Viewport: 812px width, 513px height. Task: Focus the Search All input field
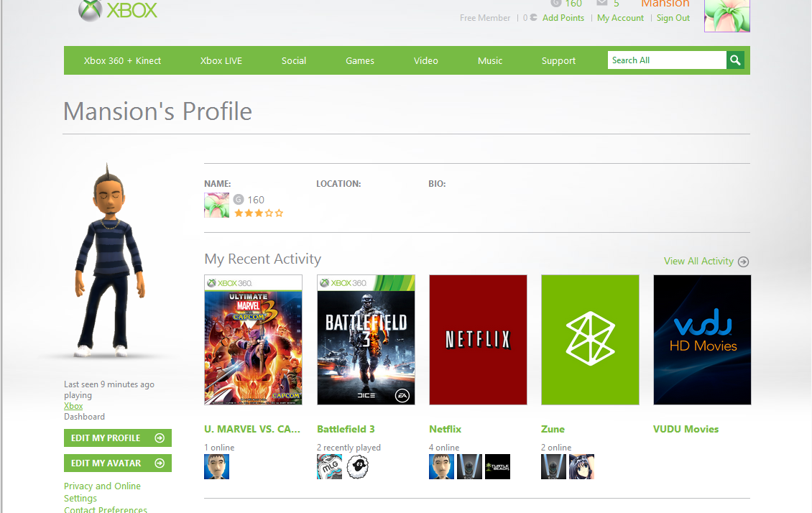667,60
